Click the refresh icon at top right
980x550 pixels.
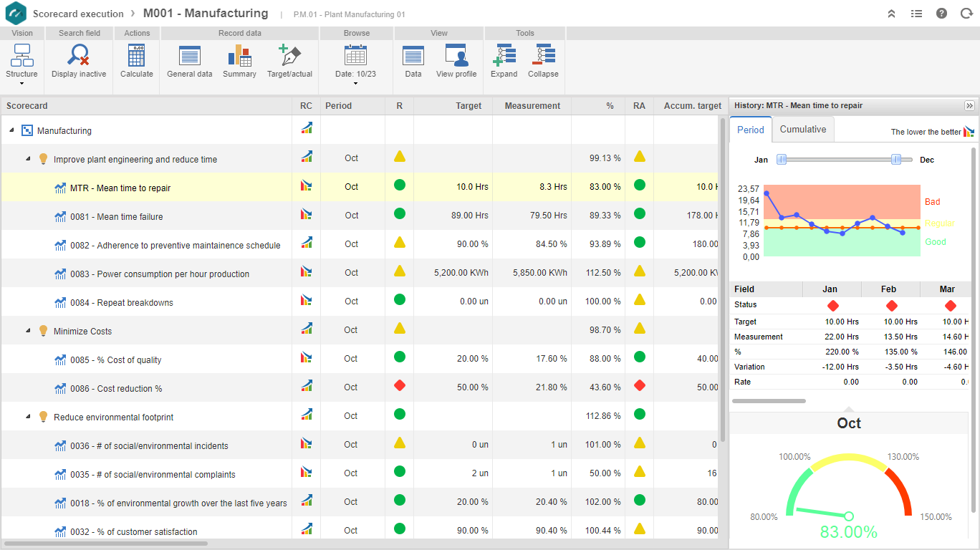(x=966, y=13)
